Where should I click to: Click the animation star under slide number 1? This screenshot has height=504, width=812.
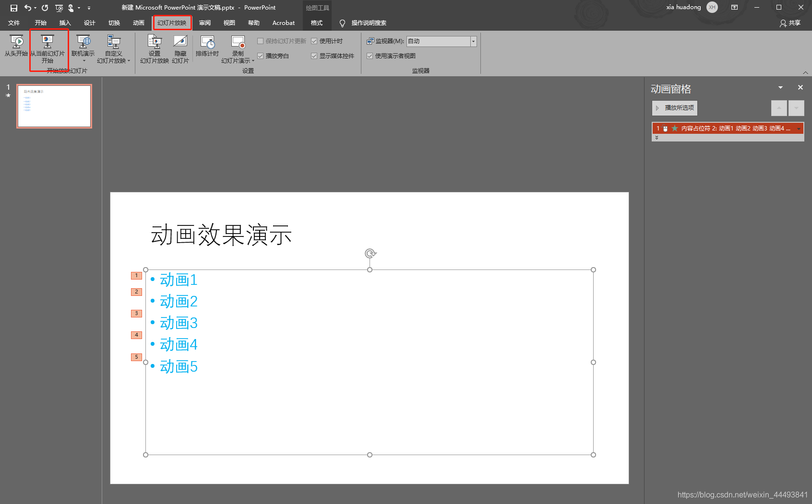click(x=8, y=95)
